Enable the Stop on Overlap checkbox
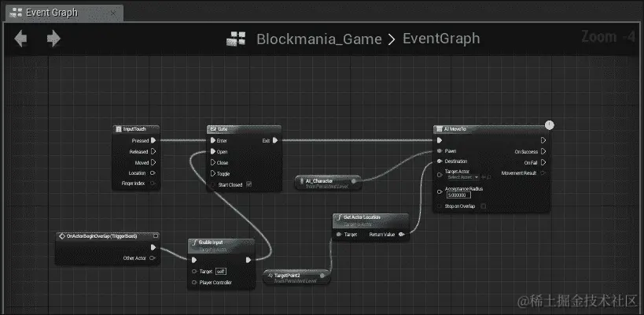Viewport: 644px width, 315px height. [484, 206]
